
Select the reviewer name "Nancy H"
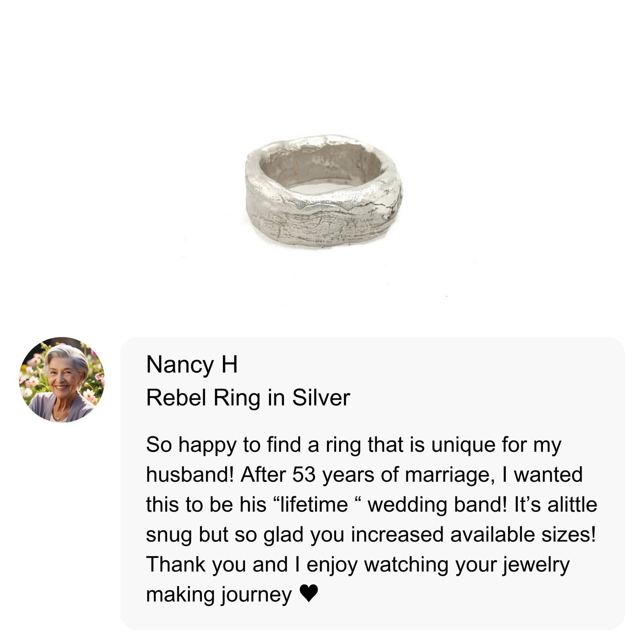(x=192, y=365)
